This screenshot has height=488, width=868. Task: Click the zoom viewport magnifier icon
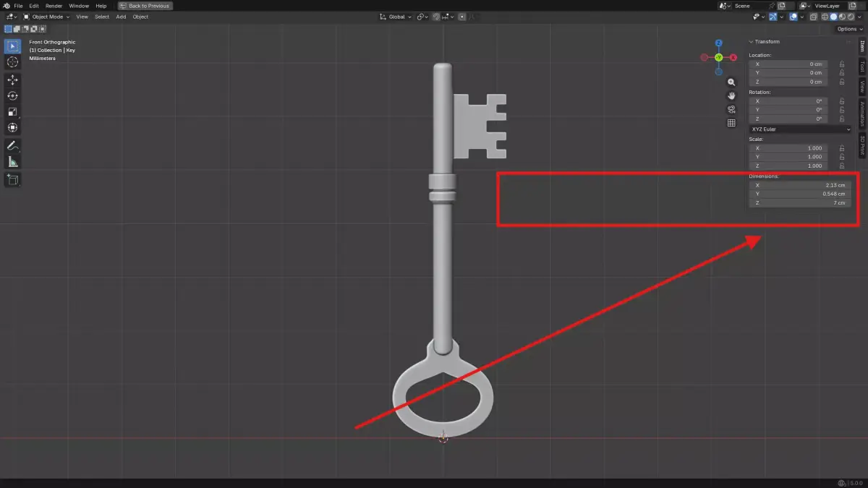[731, 82]
